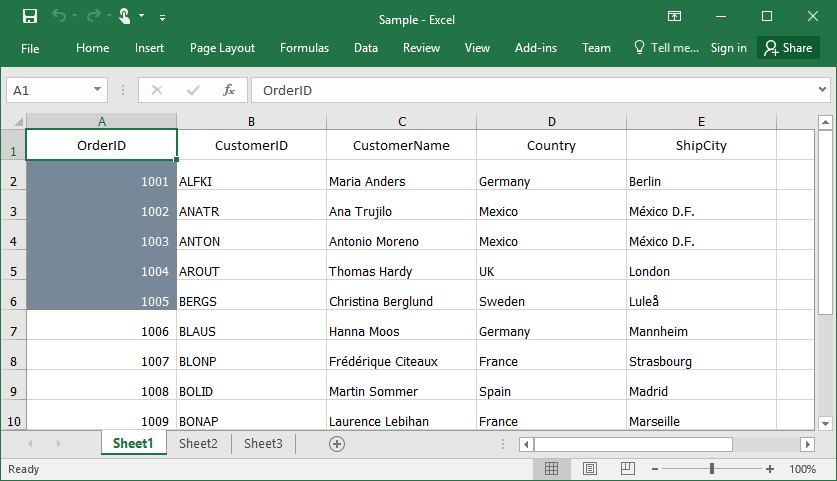This screenshot has width=837, height=481.
Task: Click the Sign in link
Action: [x=728, y=48]
